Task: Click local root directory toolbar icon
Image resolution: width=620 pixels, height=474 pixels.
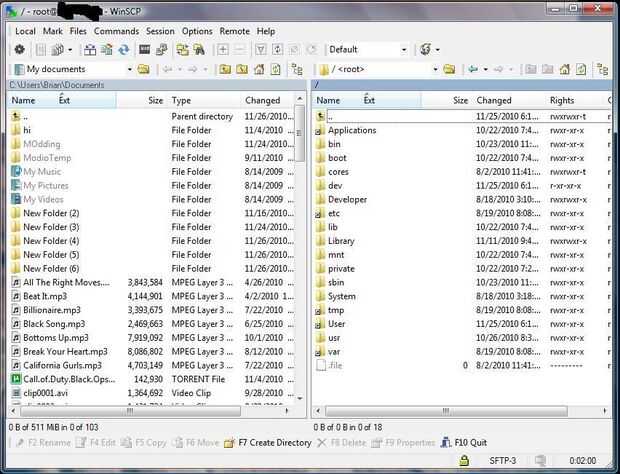Action: tap(242, 70)
